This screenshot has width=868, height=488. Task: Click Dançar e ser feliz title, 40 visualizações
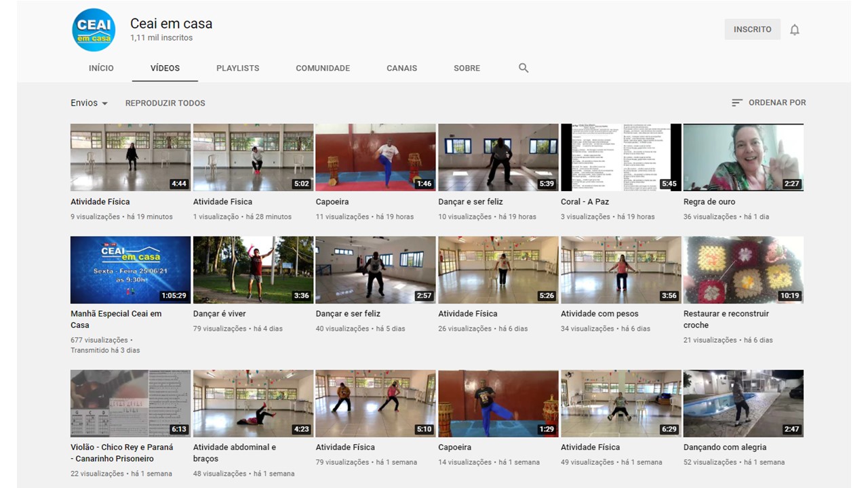point(348,314)
